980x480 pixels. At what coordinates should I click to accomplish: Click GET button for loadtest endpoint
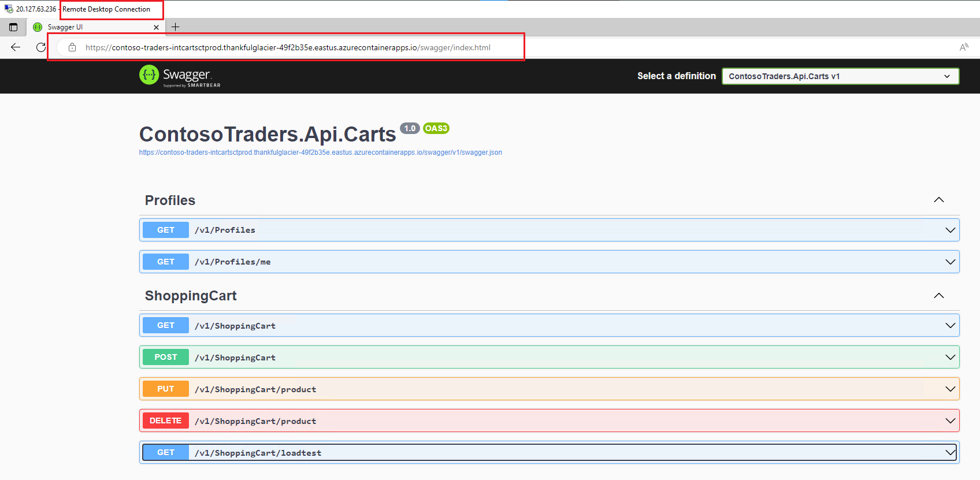166,452
